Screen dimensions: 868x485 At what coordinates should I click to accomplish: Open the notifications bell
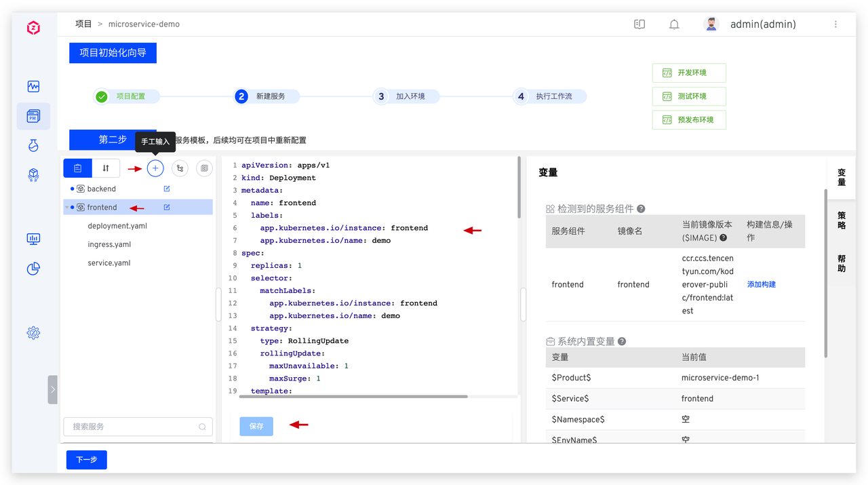click(x=674, y=24)
